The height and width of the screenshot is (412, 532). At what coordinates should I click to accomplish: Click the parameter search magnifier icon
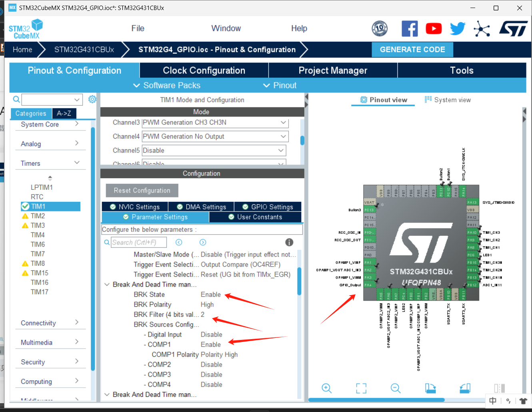tap(107, 242)
